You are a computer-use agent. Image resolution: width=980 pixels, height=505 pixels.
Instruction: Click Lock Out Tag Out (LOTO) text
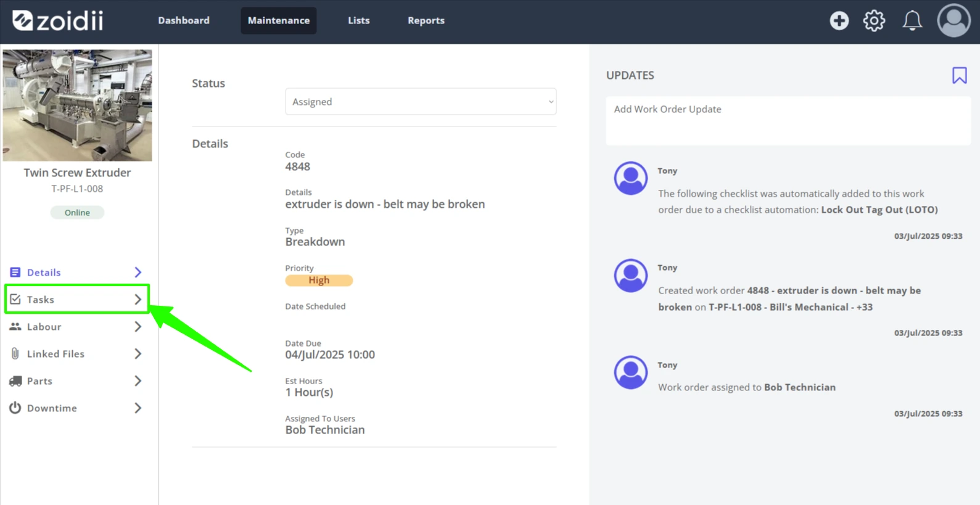[x=879, y=210]
